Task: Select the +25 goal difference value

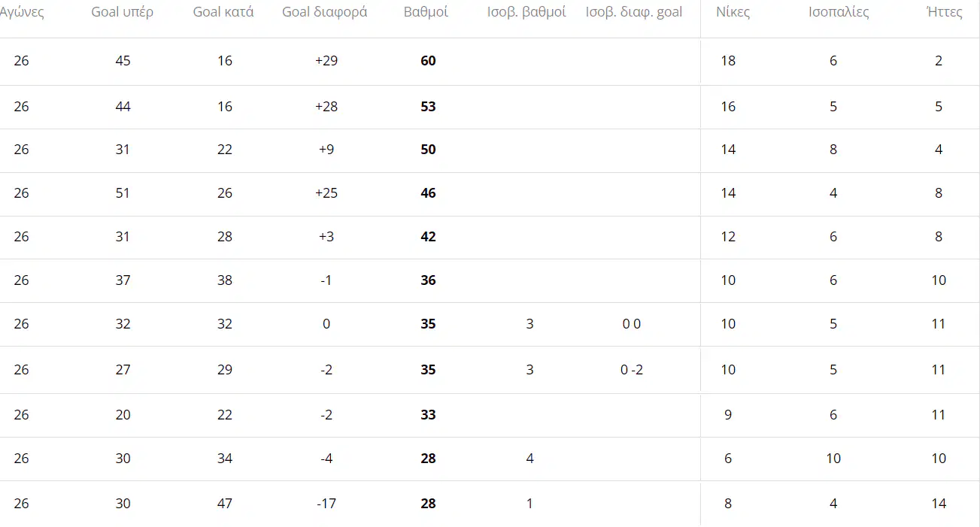Action: tap(326, 193)
